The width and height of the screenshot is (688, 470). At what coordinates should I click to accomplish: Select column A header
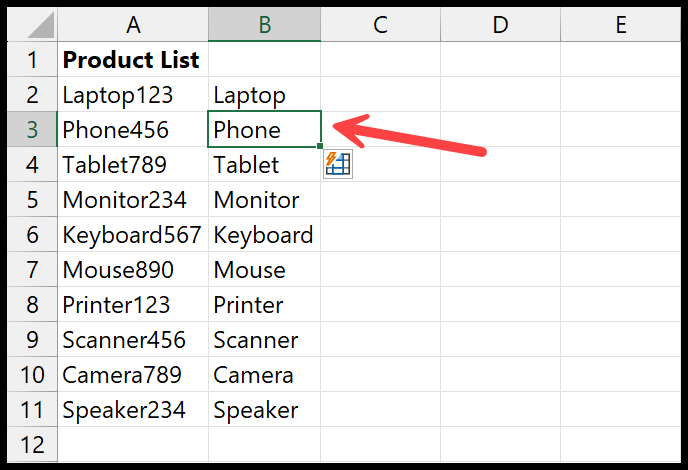click(133, 25)
